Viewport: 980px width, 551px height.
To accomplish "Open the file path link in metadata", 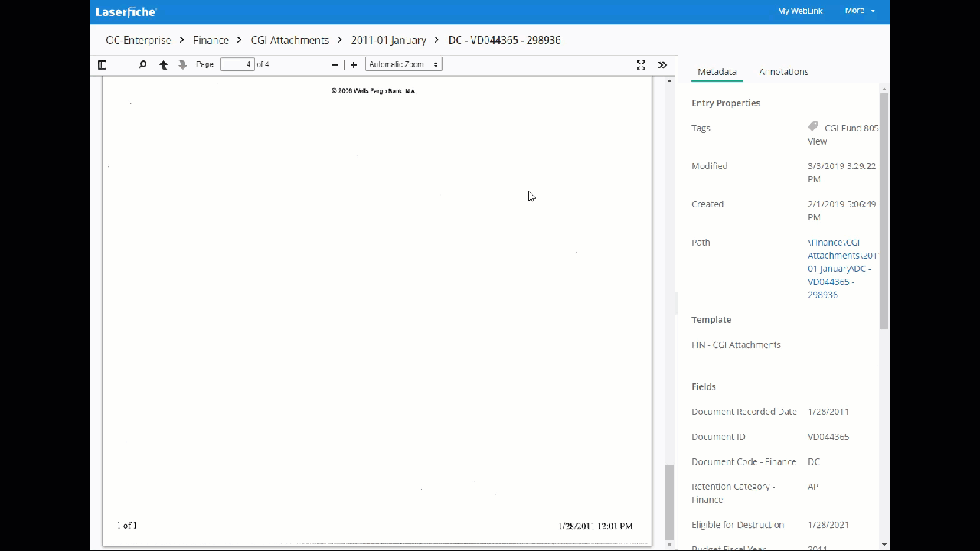I will [841, 269].
